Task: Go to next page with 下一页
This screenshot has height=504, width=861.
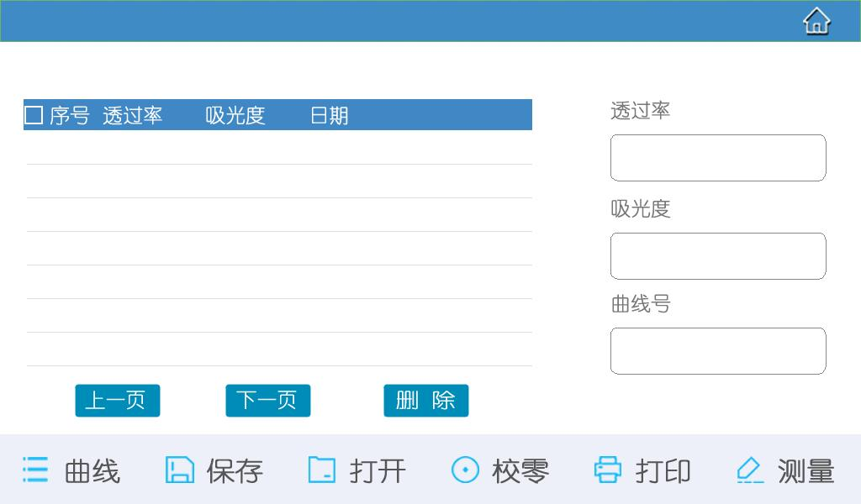Action: pos(267,401)
